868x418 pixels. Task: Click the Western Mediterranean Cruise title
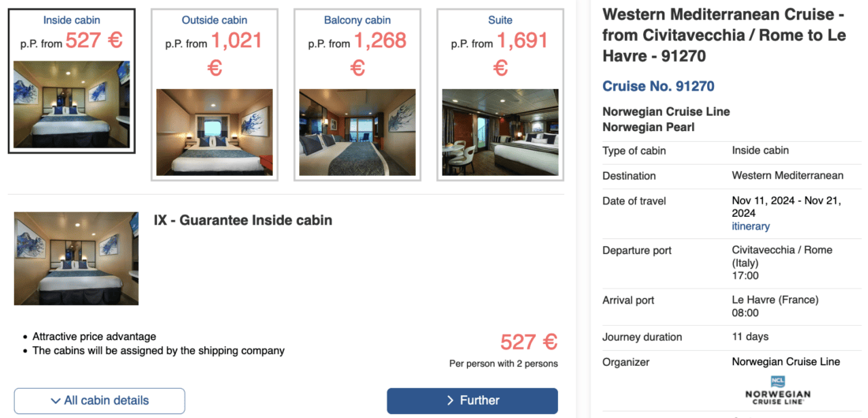coord(724,35)
